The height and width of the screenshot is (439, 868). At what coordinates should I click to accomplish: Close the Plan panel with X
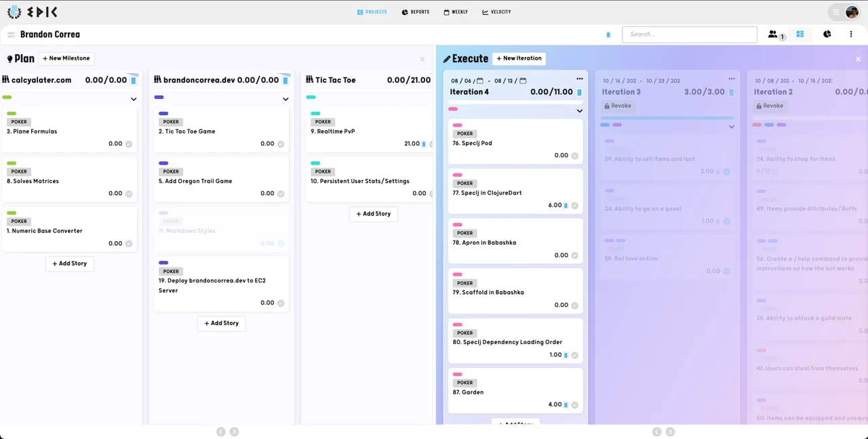point(422,59)
